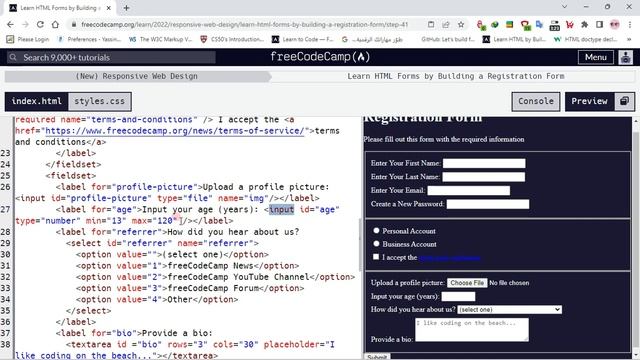Click the black 123 counter extension icon
The width and height of the screenshot is (640, 360).
(554, 25)
